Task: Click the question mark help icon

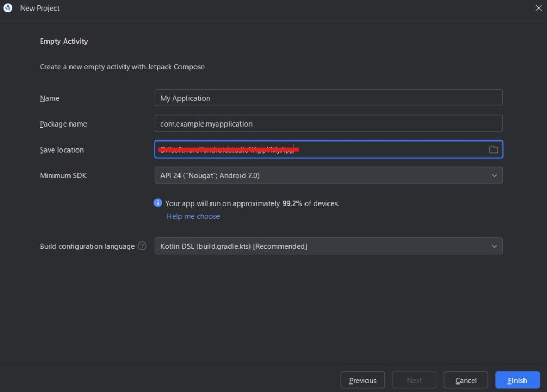Action: click(x=142, y=246)
